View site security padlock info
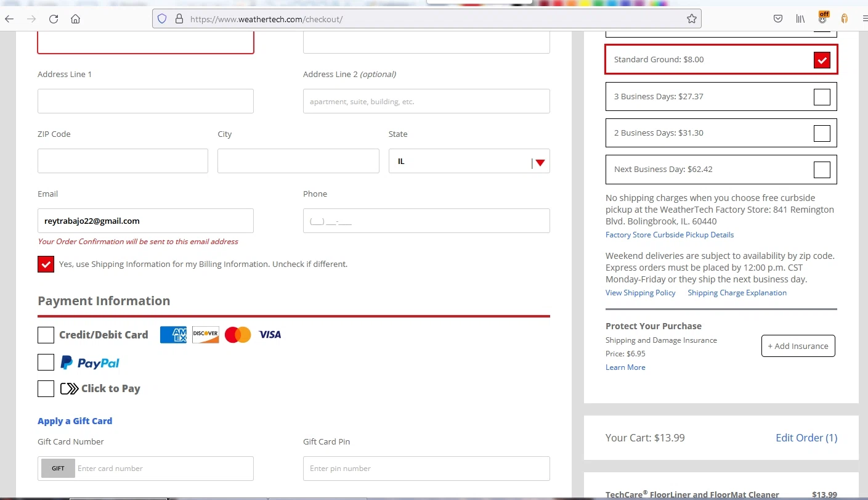 pos(179,19)
